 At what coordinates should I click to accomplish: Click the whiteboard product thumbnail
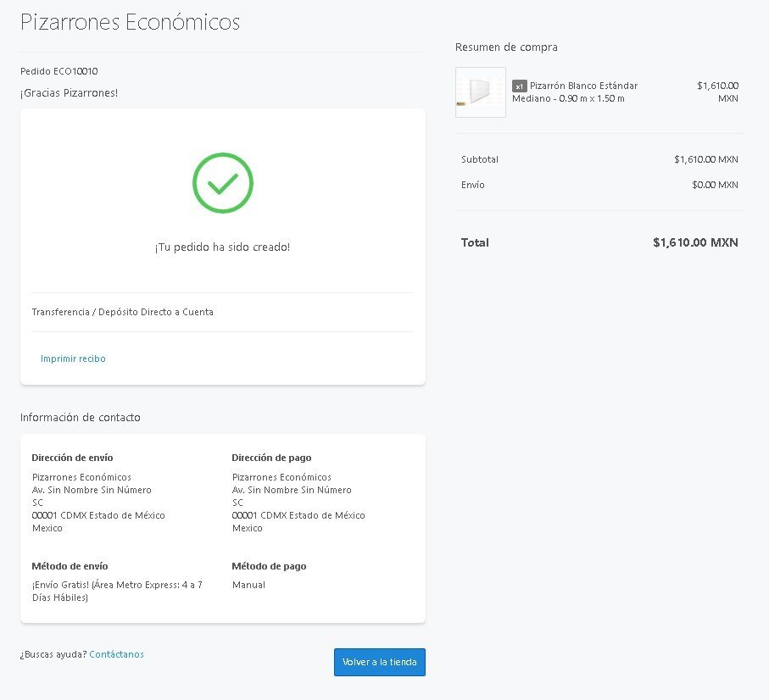point(481,92)
